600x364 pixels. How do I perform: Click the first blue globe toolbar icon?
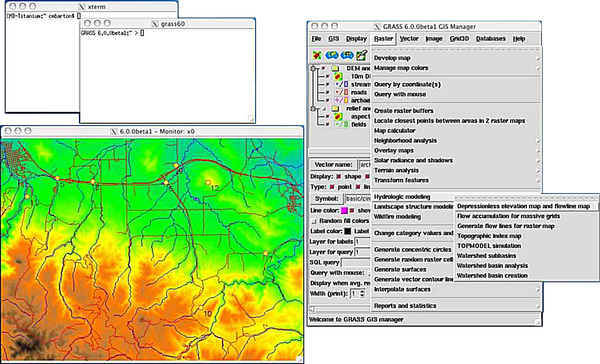(333, 55)
